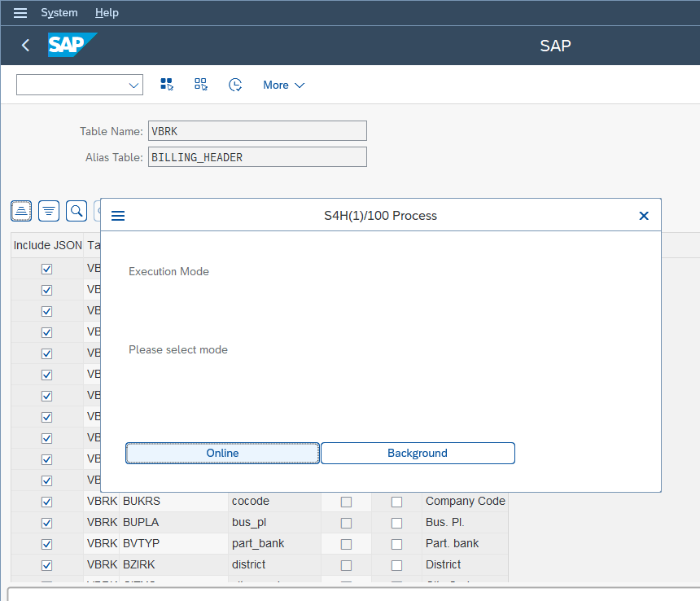Tick the checkbox right before Bus. Pl.
The height and width of the screenshot is (601, 700).
[x=396, y=523]
